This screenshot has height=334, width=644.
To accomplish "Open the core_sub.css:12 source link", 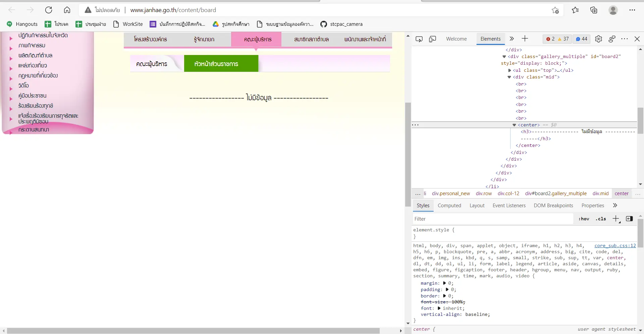I will (615, 246).
